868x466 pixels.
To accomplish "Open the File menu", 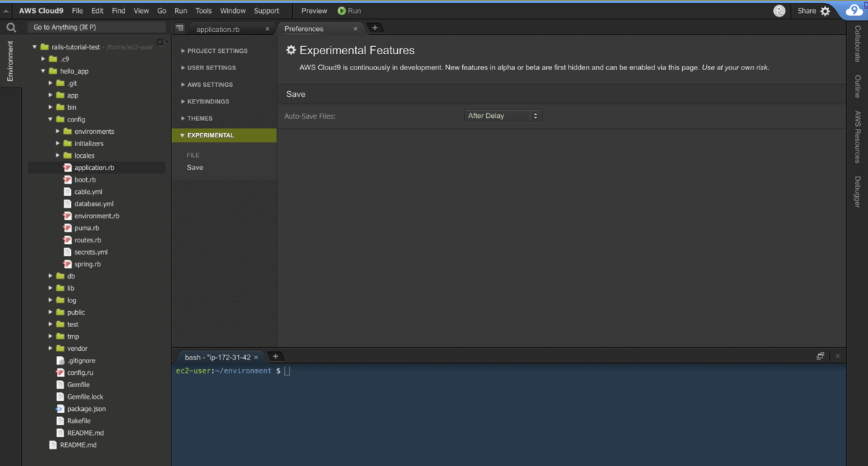I will pyautogui.click(x=77, y=11).
